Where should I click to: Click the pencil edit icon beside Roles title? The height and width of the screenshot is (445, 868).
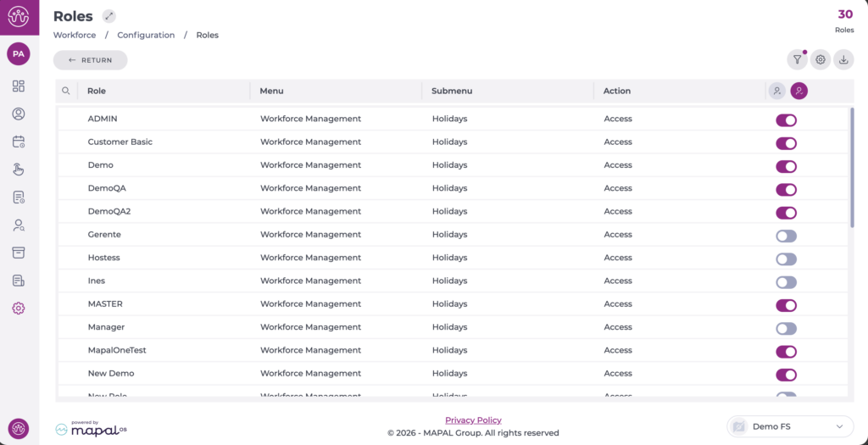[x=108, y=16]
